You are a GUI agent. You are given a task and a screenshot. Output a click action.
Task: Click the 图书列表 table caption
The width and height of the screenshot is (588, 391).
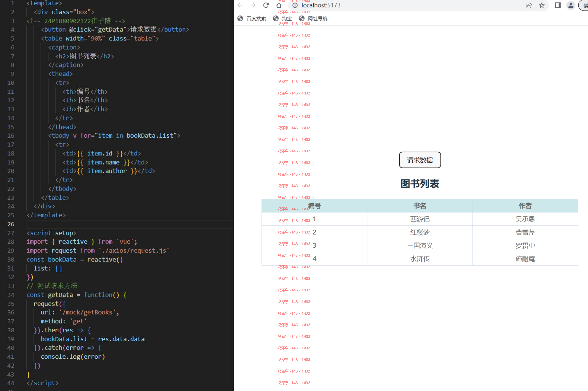click(420, 184)
